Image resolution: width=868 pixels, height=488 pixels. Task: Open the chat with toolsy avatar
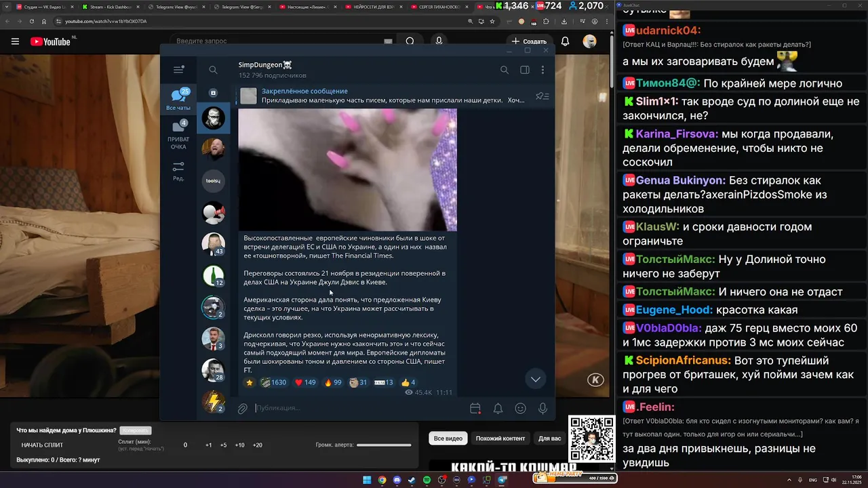pos(213,181)
